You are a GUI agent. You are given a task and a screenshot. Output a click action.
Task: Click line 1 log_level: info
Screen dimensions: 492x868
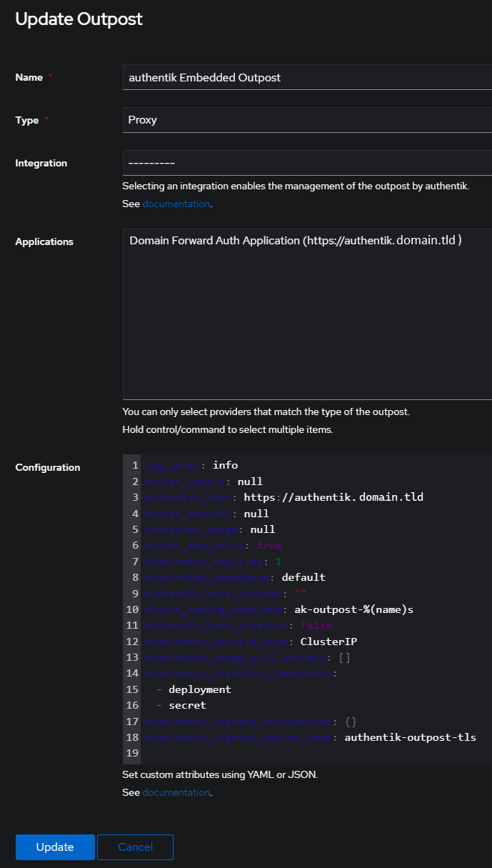(191, 465)
